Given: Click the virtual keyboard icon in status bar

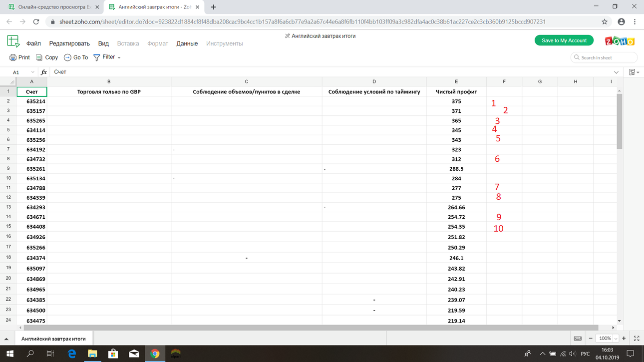Looking at the screenshot, I should click(x=578, y=339).
